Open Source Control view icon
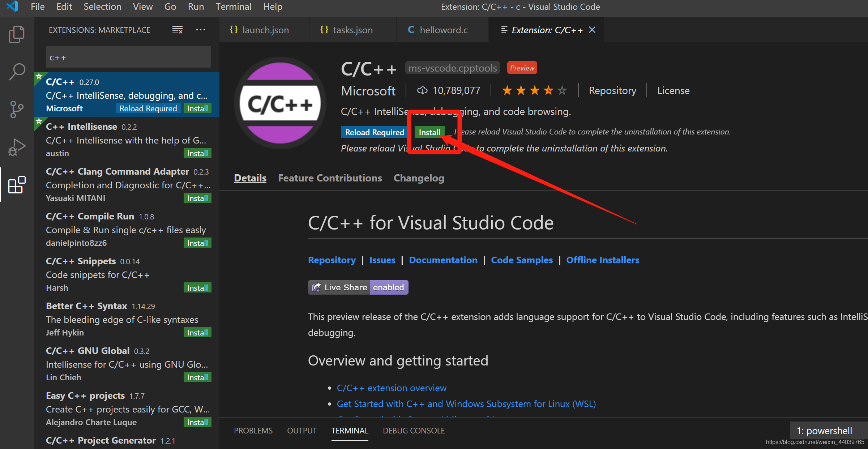 pos(17,109)
